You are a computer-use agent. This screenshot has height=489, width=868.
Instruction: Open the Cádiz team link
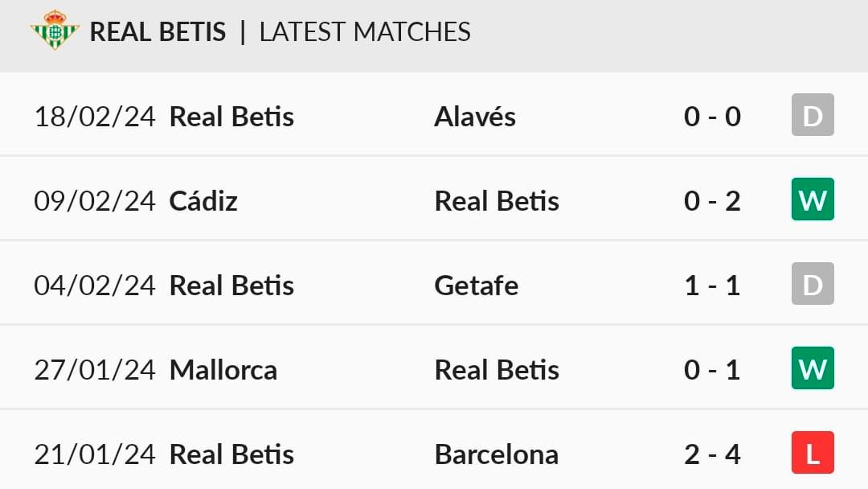click(203, 200)
